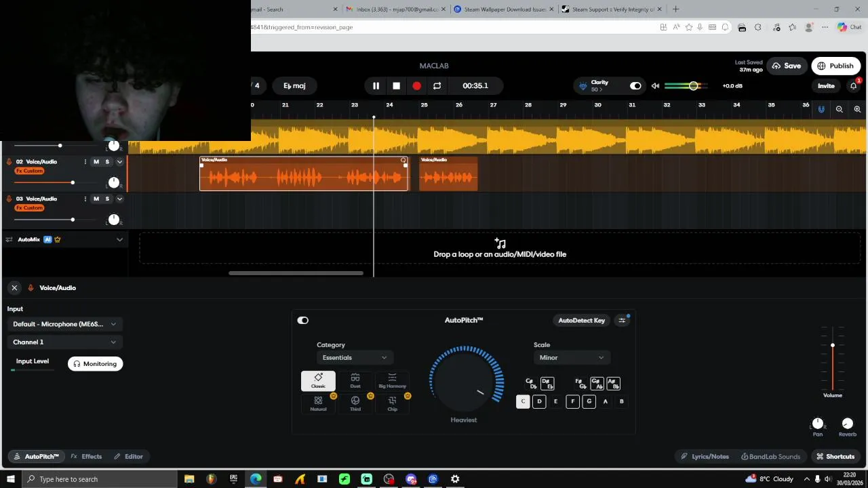Open the microphone Input device dropdown
Image resolution: width=868 pixels, height=488 pixels.
[x=64, y=324]
